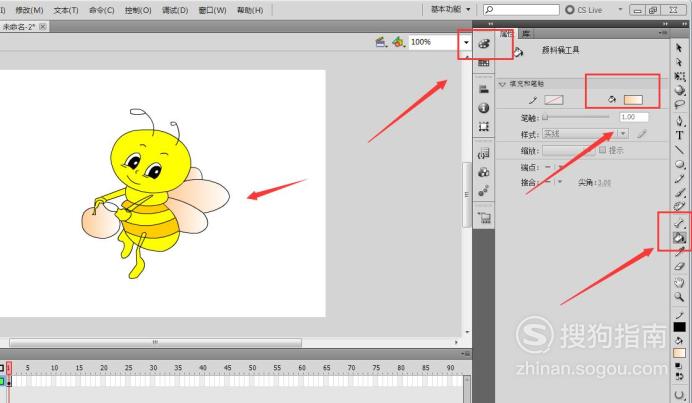The width and height of the screenshot is (692, 403).
Task: Click the stroke color swatch in properties
Action: tap(554, 100)
